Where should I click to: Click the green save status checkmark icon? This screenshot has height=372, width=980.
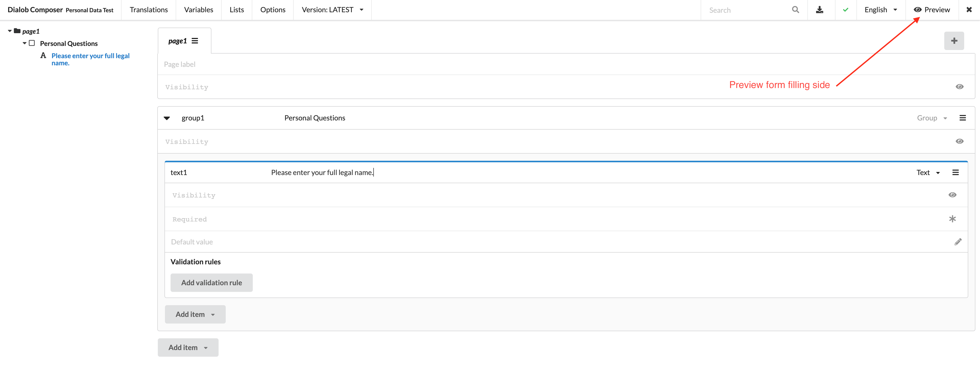point(845,9)
